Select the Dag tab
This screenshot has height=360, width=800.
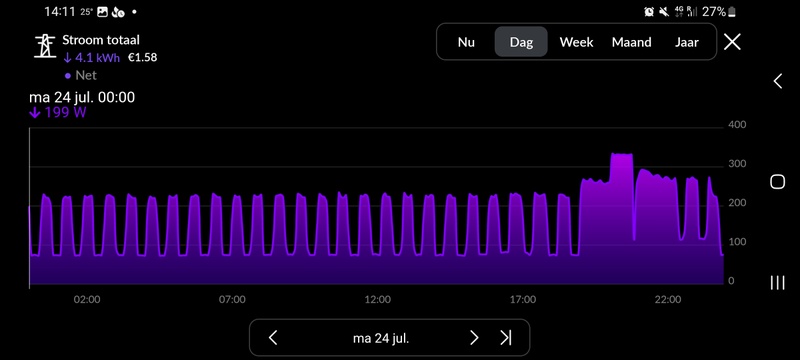point(521,42)
